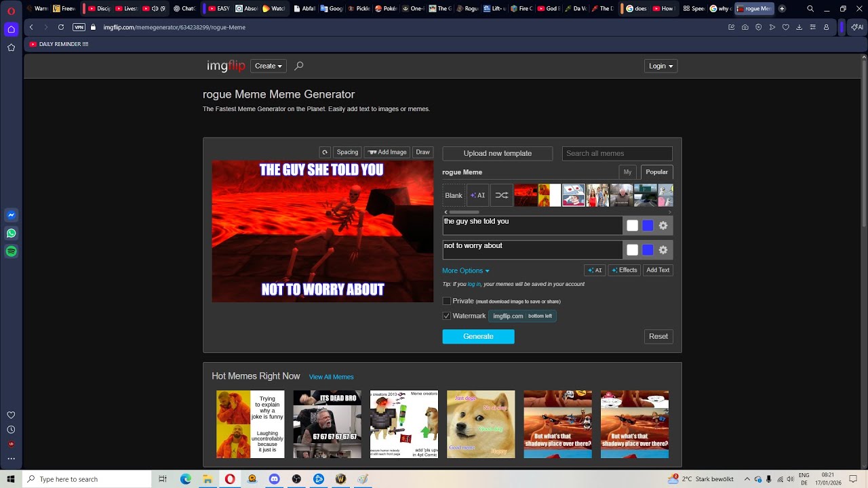Screen dimensions: 868x488
Task: Open the Doge hot meme thumbnail
Action: click(481, 424)
